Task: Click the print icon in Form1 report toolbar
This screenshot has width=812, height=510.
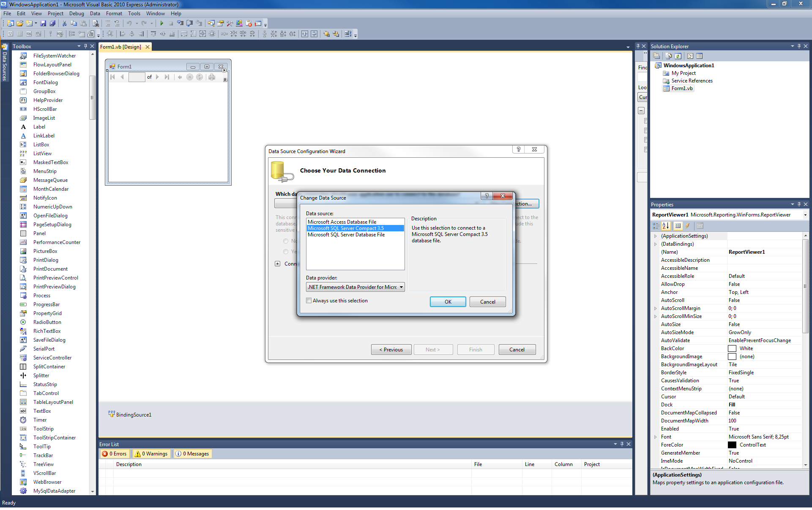Action: coord(212,77)
